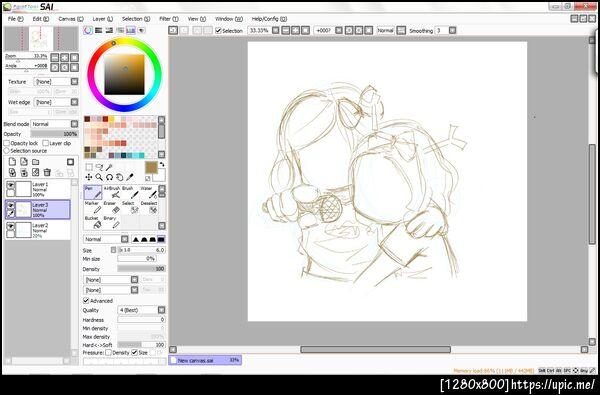Enable Opacity lock checkbox
Viewport: 600px width, 395px height.
(x=7, y=143)
